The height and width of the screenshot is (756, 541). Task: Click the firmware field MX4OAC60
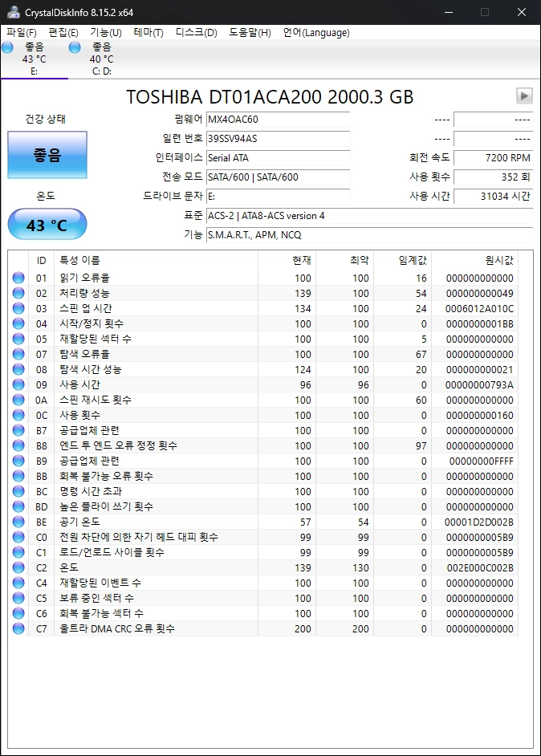click(279, 119)
